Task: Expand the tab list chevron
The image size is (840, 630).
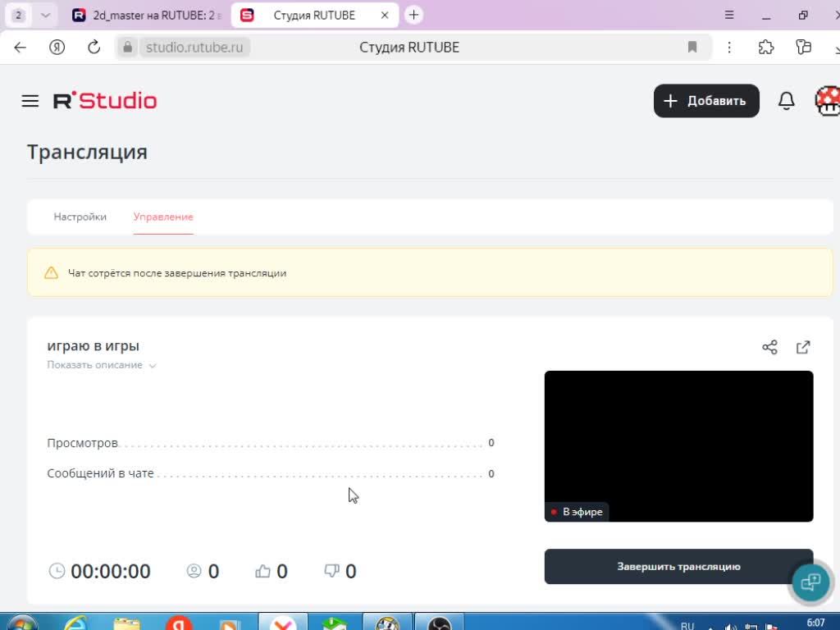Action: (x=46, y=15)
